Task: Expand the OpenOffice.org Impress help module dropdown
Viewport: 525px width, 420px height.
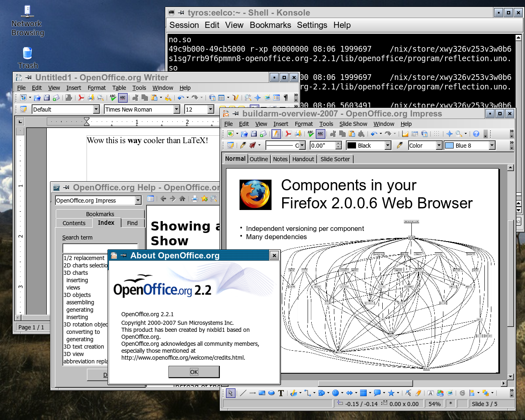Action: (138, 200)
